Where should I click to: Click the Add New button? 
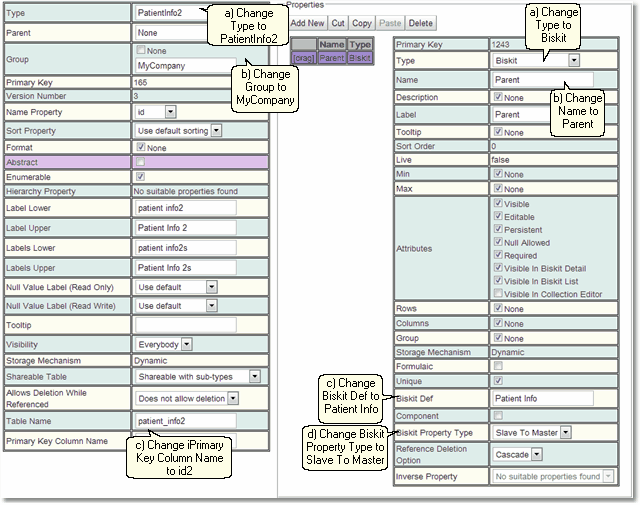point(307,22)
